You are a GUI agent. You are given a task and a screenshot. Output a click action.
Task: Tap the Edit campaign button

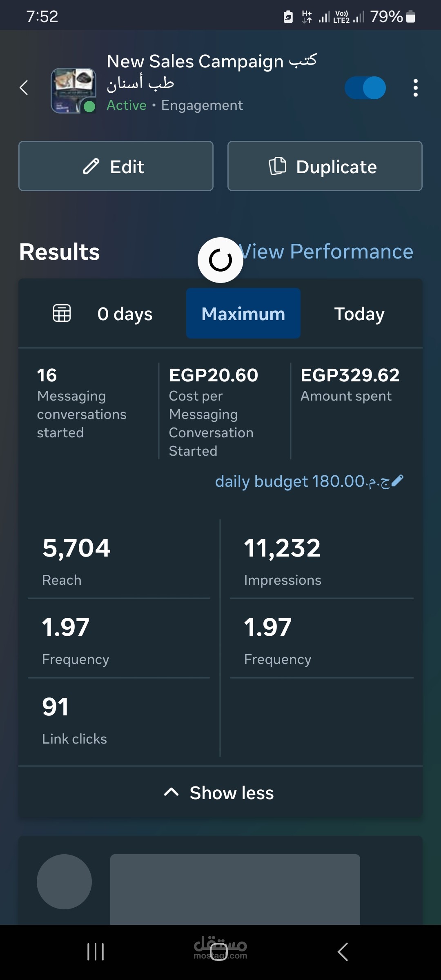pyautogui.click(x=116, y=166)
